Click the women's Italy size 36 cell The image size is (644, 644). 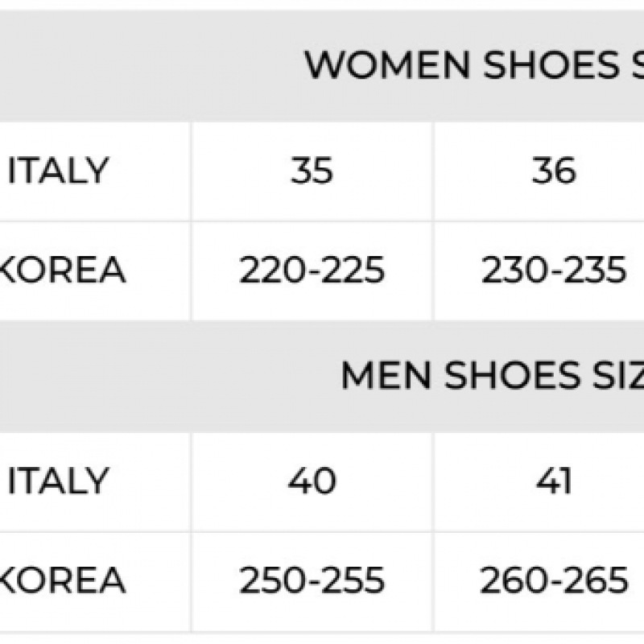pos(539,171)
